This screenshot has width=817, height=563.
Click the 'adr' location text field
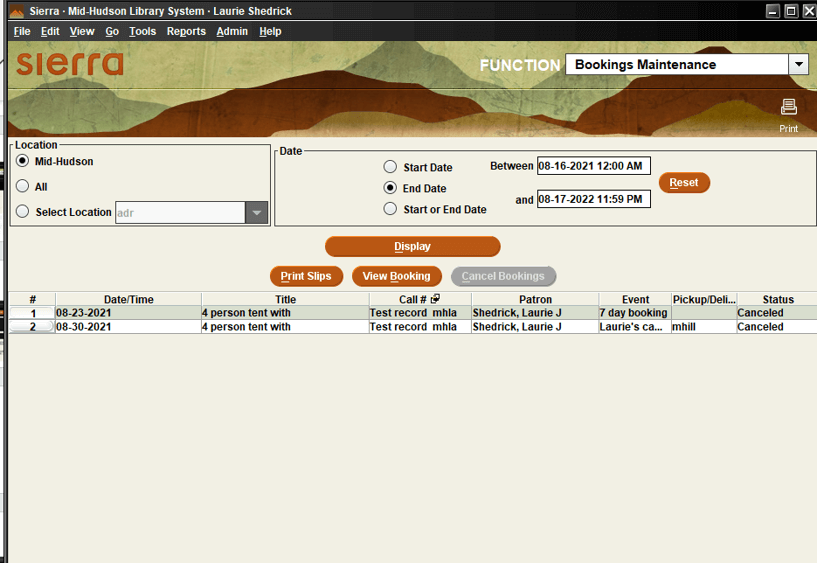[180, 212]
